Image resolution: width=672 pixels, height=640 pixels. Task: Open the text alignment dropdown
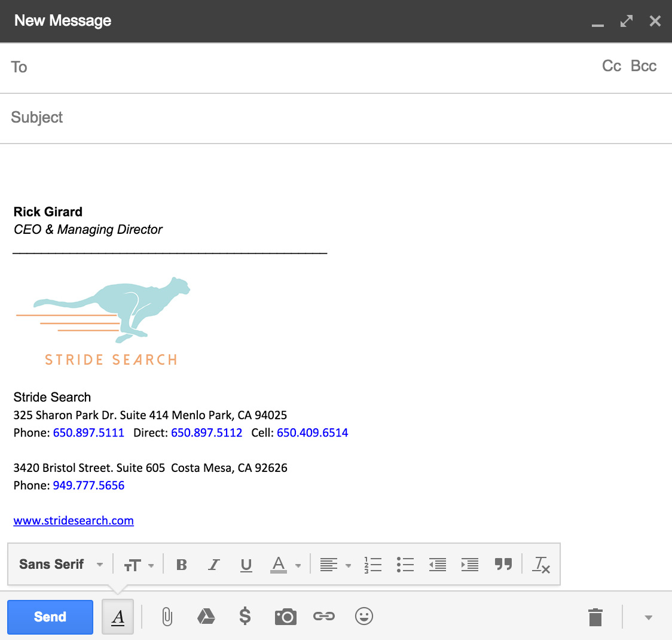pos(335,565)
